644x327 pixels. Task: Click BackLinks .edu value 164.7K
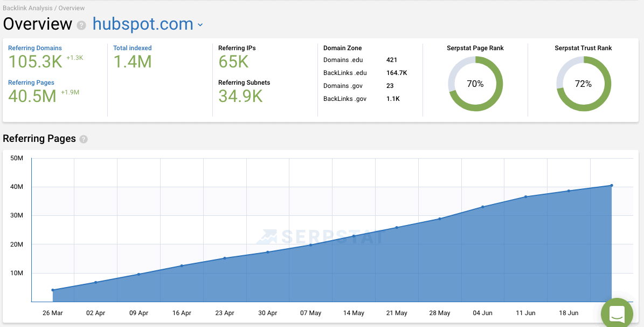tap(396, 73)
